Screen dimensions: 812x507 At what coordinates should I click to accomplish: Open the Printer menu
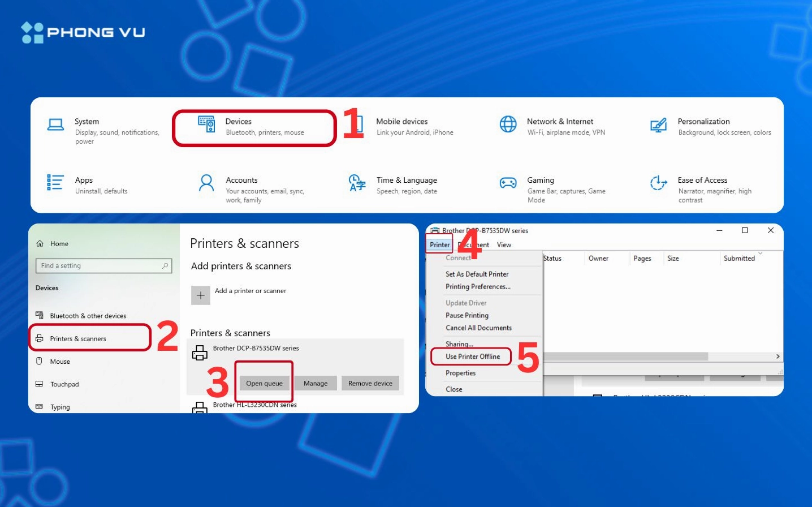pos(439,244)
